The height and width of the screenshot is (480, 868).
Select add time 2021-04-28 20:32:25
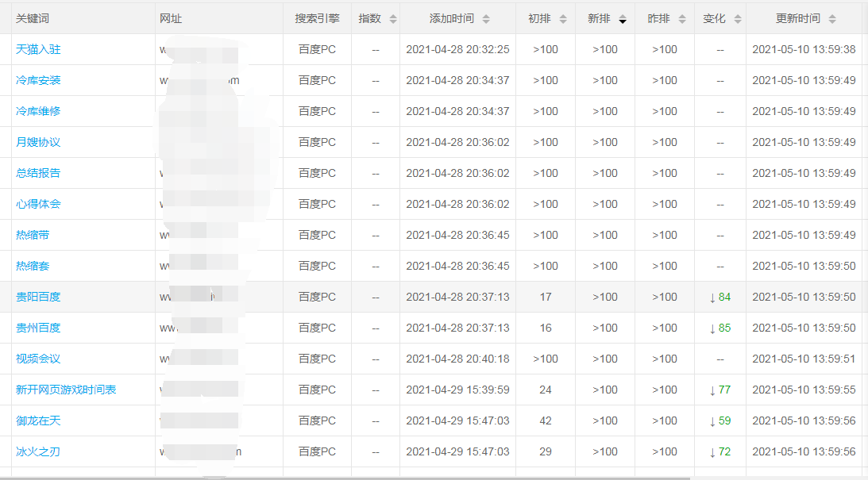coord(457,49)
